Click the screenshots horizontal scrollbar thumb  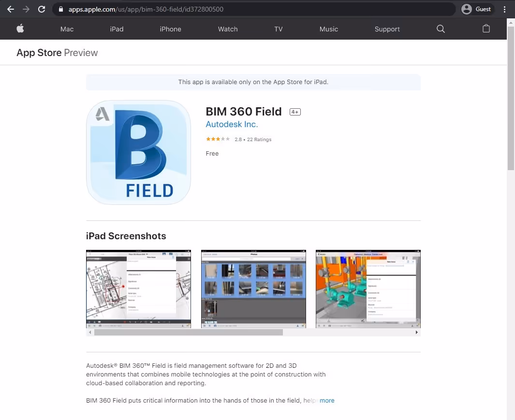tap(189, 333)
